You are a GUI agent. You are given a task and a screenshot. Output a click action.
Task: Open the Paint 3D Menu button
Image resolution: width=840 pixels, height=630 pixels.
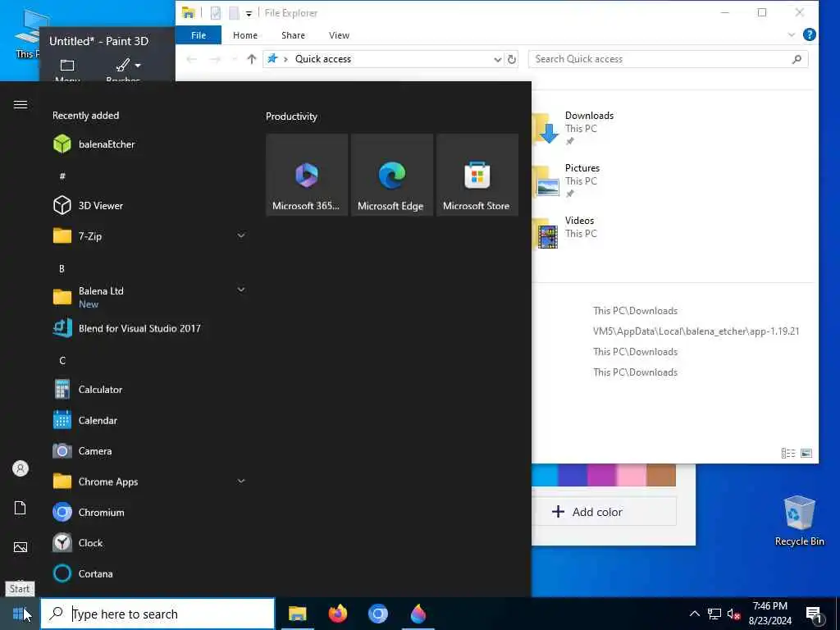[67, 69]
